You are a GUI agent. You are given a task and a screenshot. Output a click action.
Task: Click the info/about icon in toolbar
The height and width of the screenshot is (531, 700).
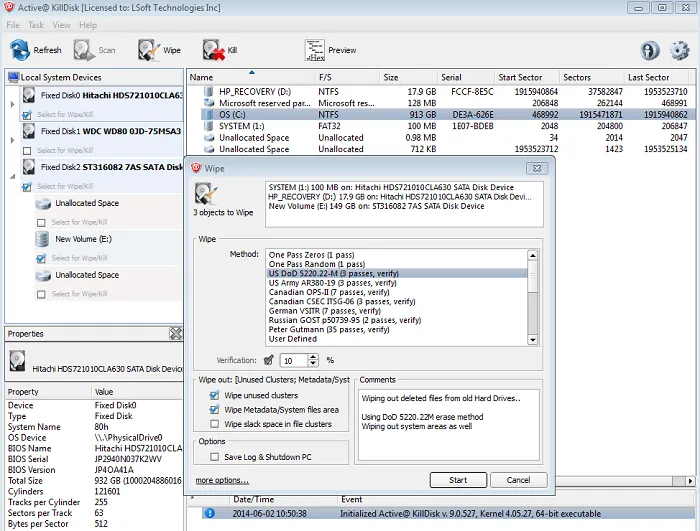[x=650, y=50]
